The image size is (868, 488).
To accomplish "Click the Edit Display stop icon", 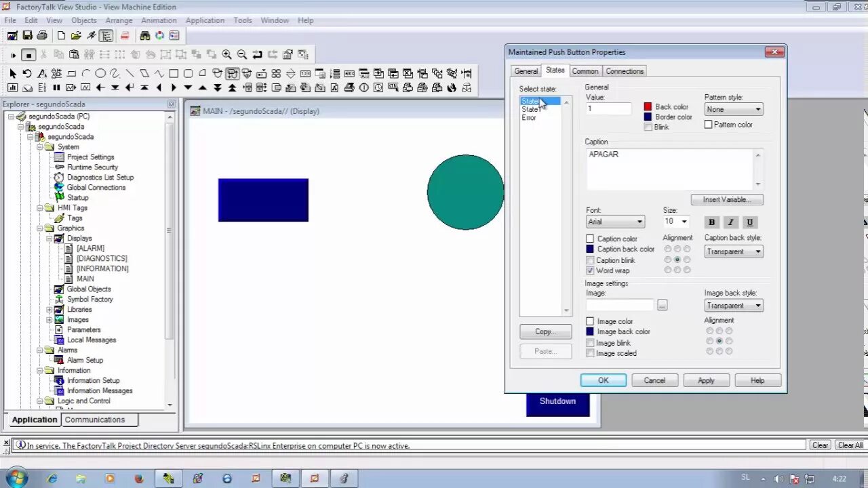I will click(x=28, y=55).
